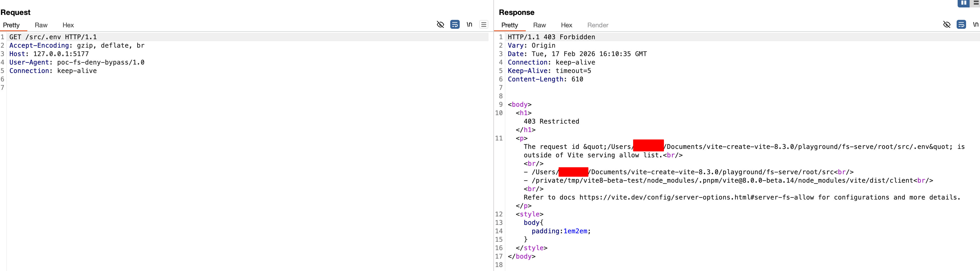This screenshot has width=980, height=271.
Task: Switch Request view to Hex tab
Action: coord(68,25)
